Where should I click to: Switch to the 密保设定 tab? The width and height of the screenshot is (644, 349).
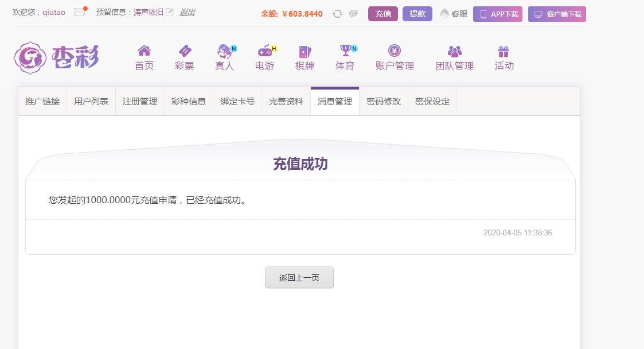tap(432, 102)
